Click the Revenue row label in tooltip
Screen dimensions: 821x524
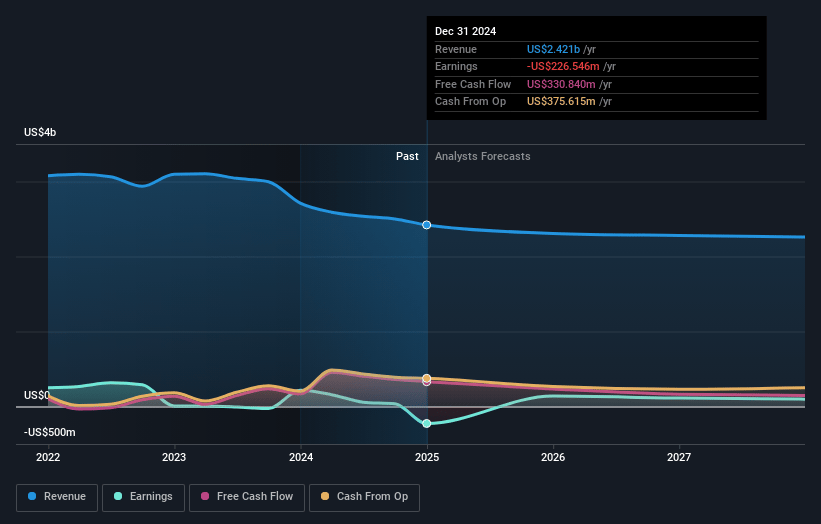(x=456, y=49)
